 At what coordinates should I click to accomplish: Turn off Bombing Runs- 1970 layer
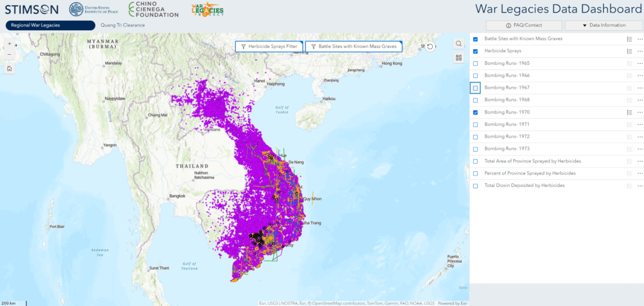(x=475, y=113)
